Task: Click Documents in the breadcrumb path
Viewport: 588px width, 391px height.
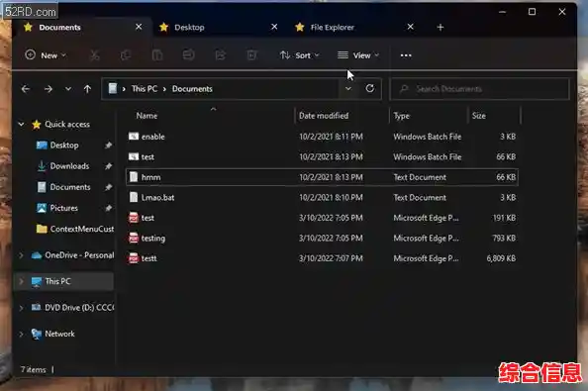Action: point(192,89)
